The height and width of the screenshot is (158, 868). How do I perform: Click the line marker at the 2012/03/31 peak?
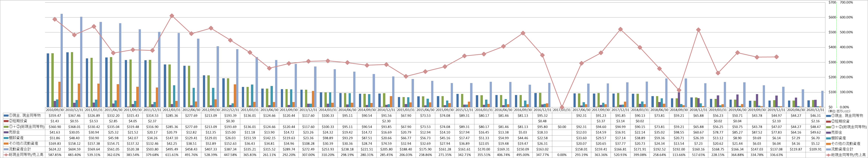172,16
